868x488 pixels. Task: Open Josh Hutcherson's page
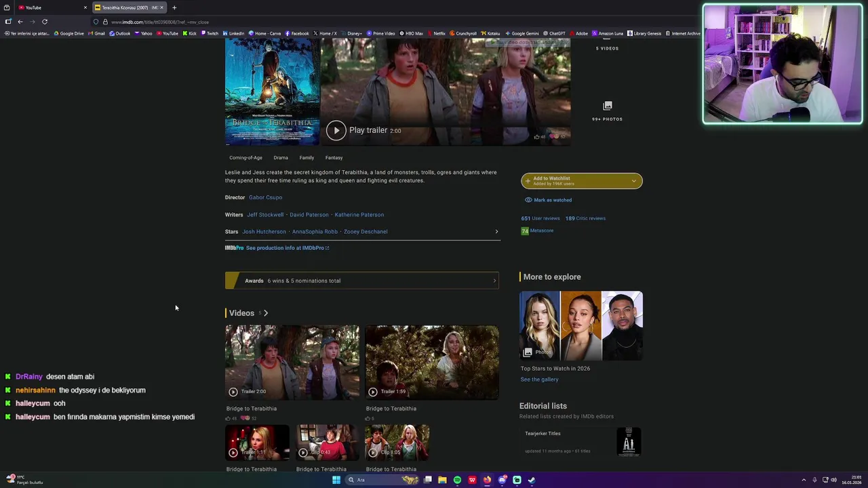coord(264,232)
